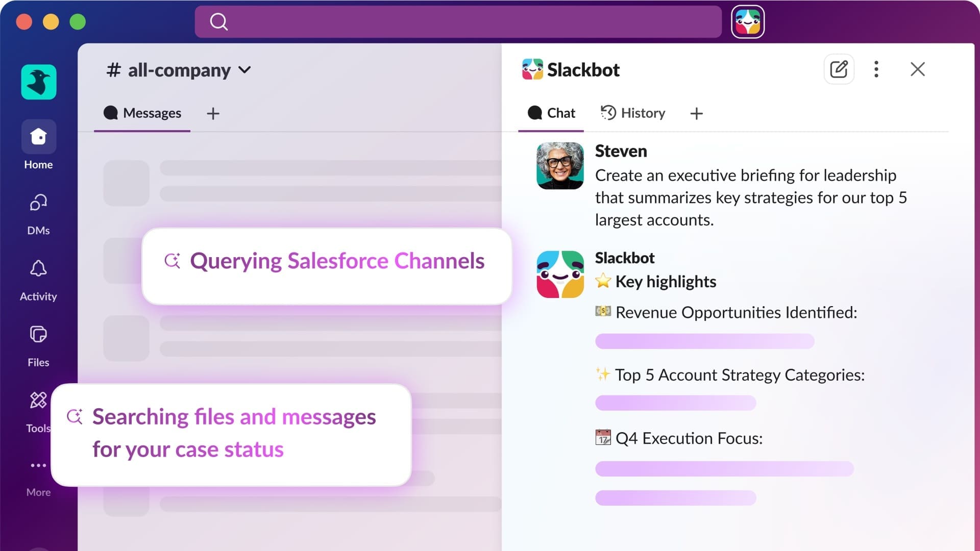Click the workspace bird logo

[38, 82]
